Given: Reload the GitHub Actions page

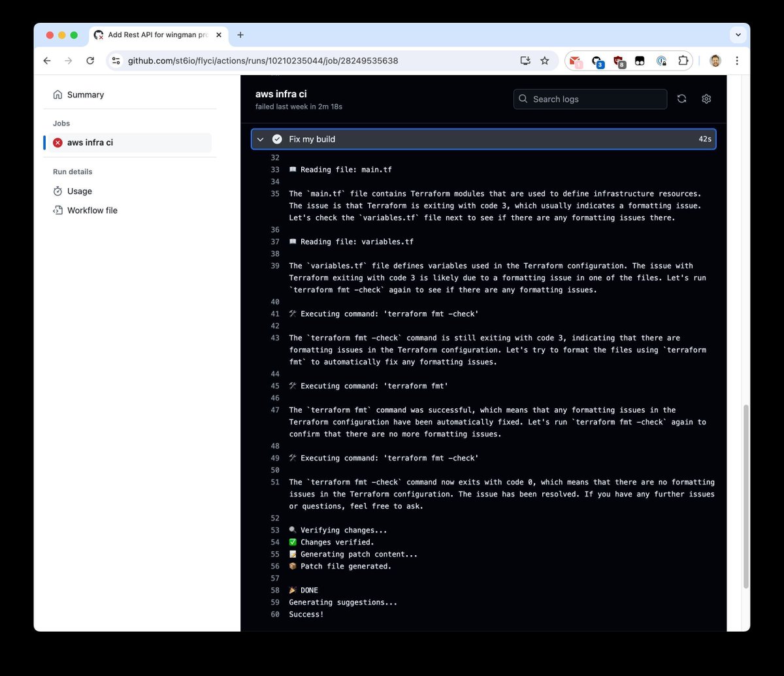Looking at the screenshot, I should pos(90,61).
